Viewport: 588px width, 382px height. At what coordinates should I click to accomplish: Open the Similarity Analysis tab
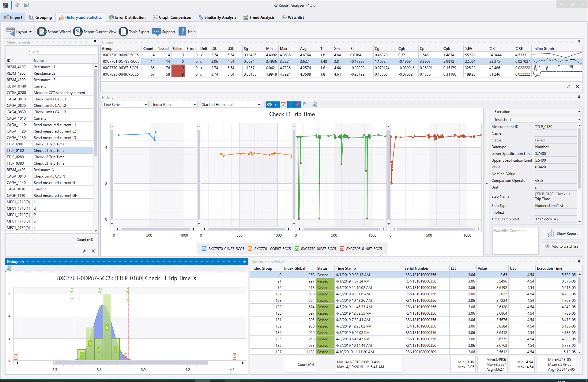pyautogui.click(x=217, y=17)
